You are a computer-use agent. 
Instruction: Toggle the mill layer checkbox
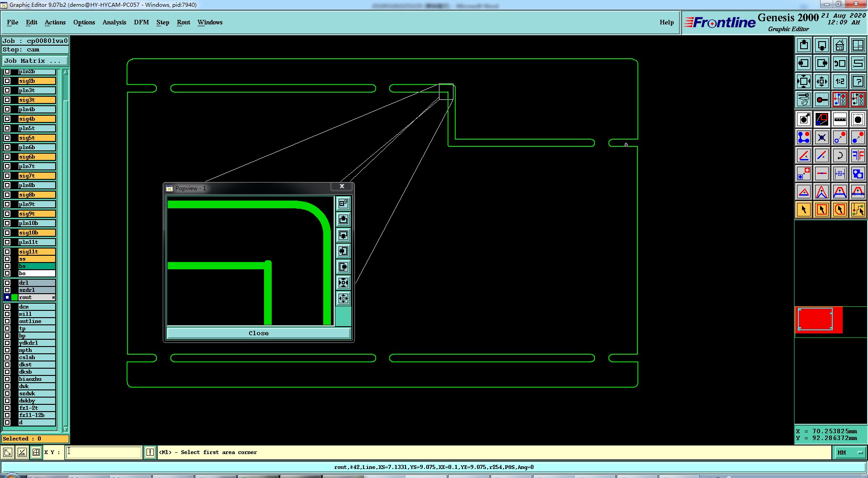[7, 314]
